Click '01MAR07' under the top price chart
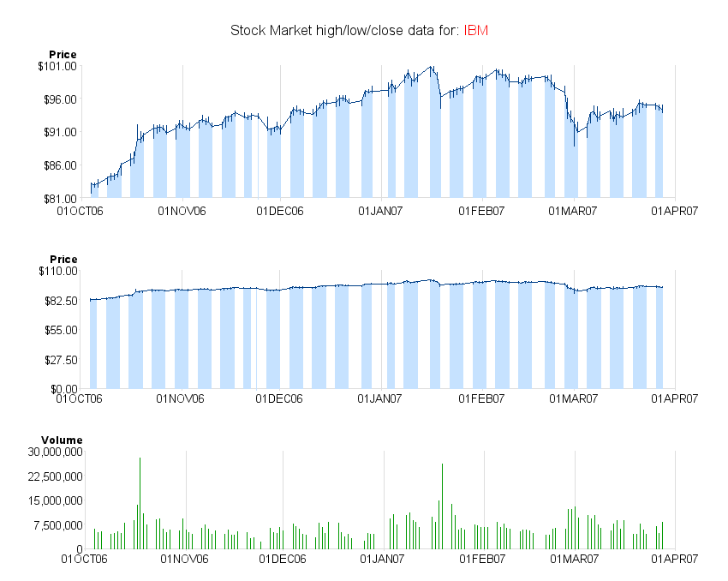728x581 pixels. click(572, 211)
